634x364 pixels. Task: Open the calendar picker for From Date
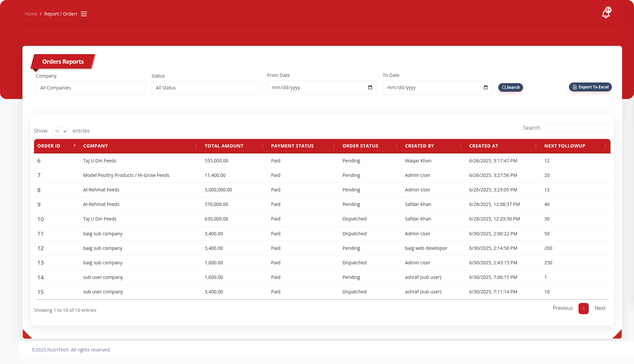370,87
